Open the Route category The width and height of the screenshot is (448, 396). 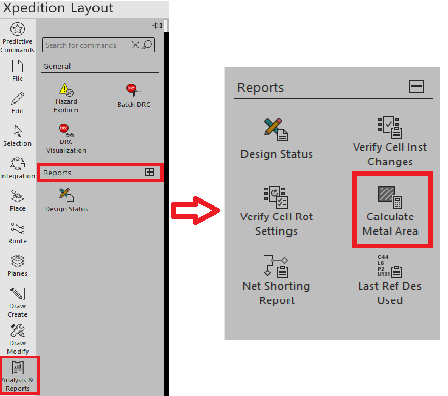tap(17, 233)
